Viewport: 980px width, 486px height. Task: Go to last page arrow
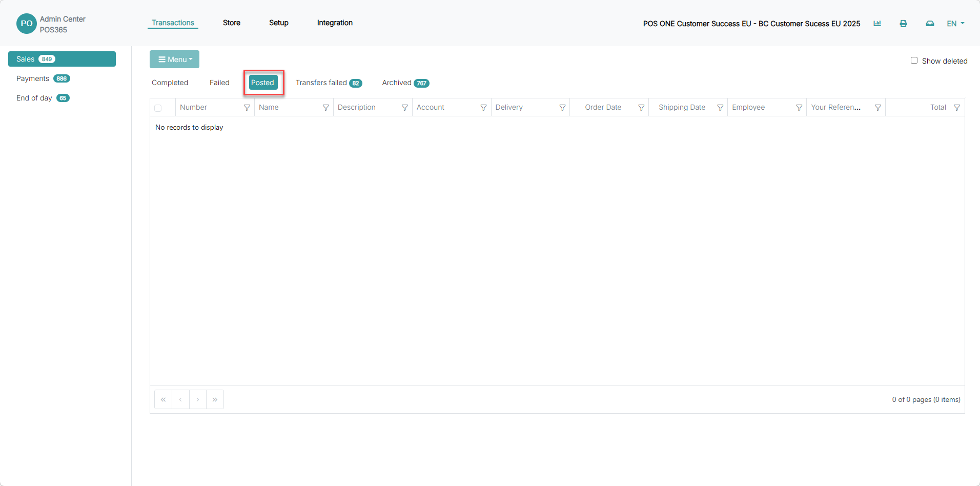(215, 399)
